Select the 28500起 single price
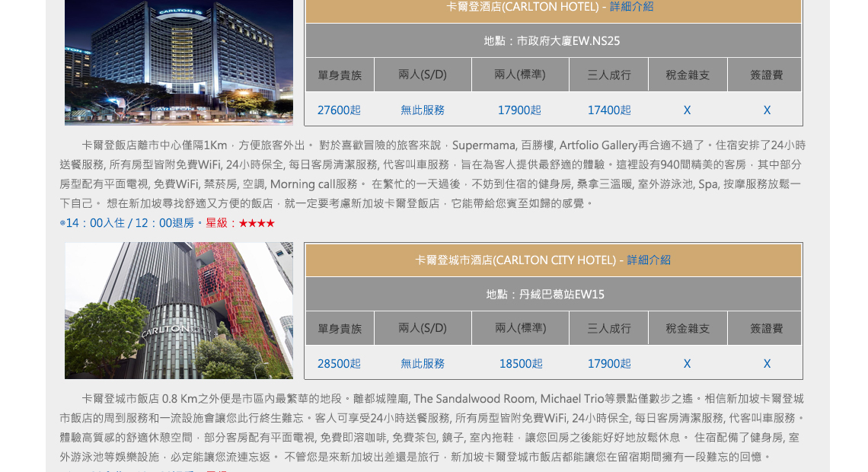Image resolution: width=868 pixels, height=472 pixels. 339,364
